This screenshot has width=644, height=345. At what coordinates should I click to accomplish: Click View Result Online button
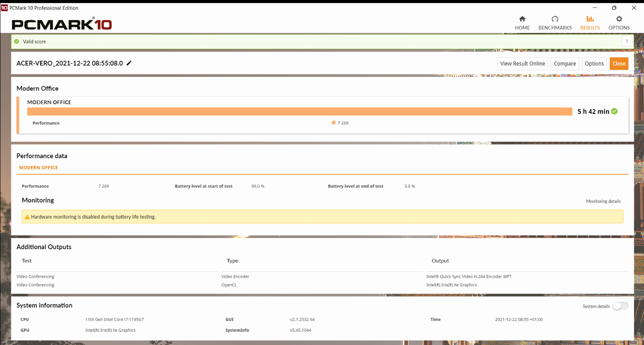click(x=522, y=64)
